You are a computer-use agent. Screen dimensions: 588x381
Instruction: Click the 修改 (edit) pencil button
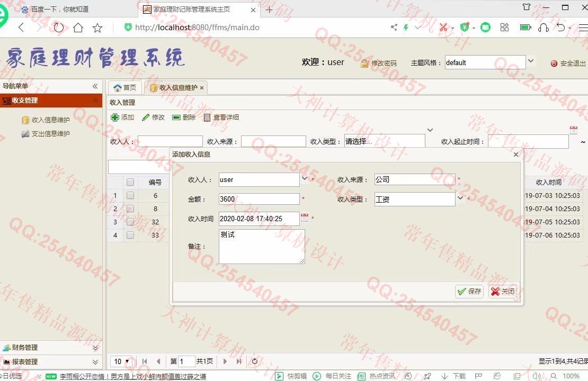[154, 117]
